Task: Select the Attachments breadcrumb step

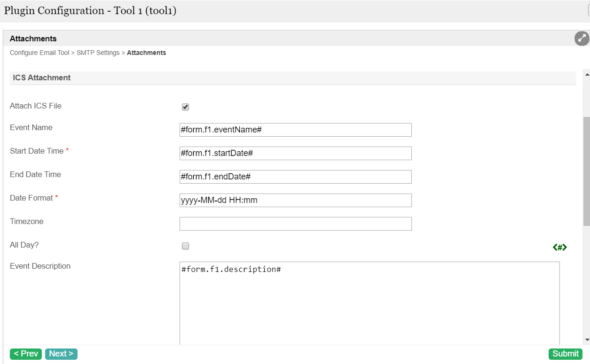Action: tap(146, 53)
